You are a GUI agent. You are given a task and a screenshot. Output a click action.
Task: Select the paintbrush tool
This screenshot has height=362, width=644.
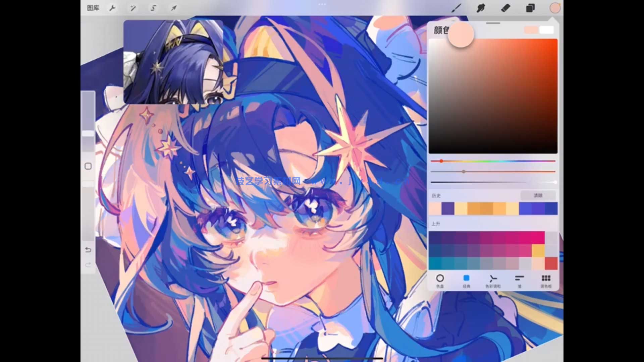pos(456,8)
